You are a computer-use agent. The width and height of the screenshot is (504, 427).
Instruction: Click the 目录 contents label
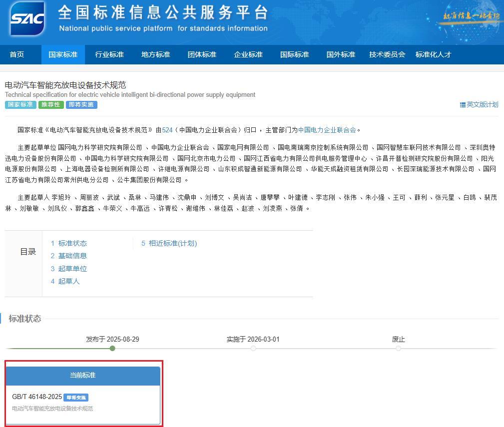[28, 252]
